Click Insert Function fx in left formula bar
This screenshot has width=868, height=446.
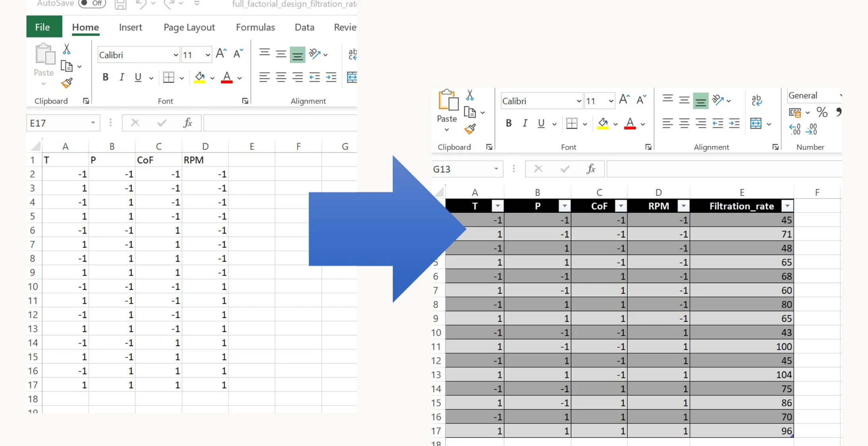click(188, 123)
